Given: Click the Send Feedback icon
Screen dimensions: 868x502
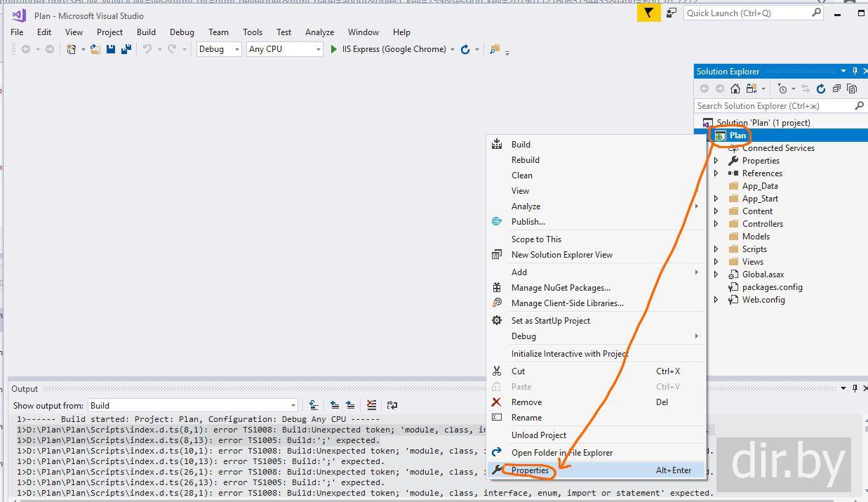Looking at the screenshot, I should (x=672, y=13).
